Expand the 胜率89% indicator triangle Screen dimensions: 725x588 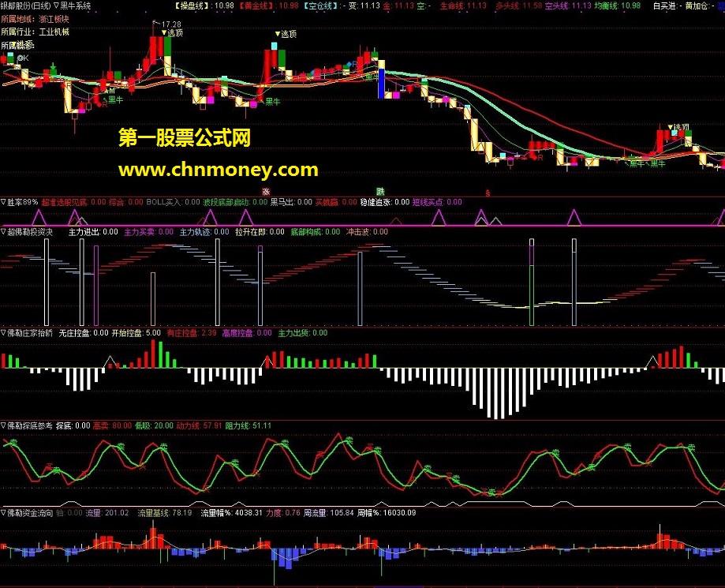[x=3, y=202]
